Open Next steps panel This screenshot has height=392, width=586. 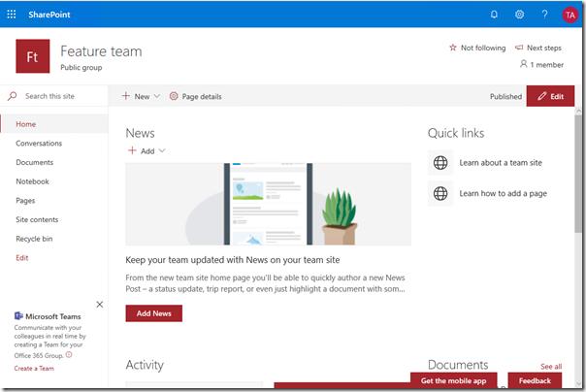(538, 48)
